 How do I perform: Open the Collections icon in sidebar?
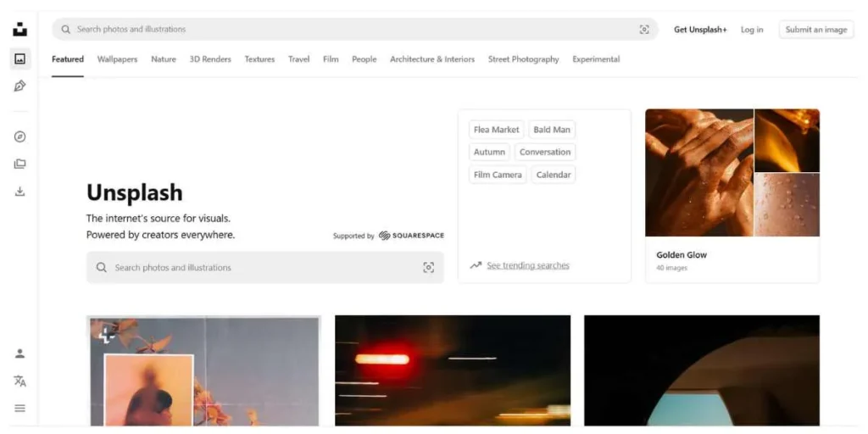tap(20, 164)
